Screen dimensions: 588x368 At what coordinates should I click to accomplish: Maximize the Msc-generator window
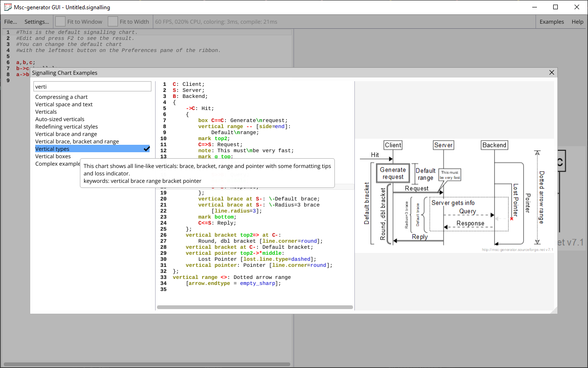[x=555, y=7]
